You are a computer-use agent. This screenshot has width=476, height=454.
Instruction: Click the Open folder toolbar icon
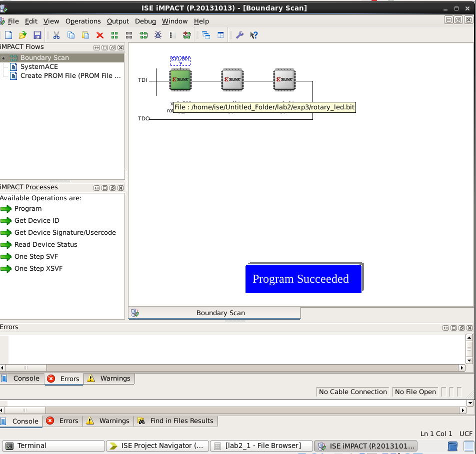[23, 35]
